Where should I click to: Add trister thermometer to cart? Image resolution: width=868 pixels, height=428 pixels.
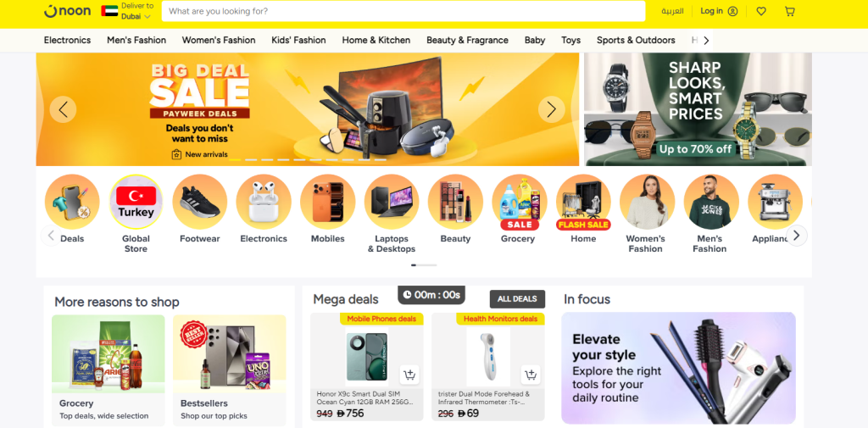tap(531, 375)
